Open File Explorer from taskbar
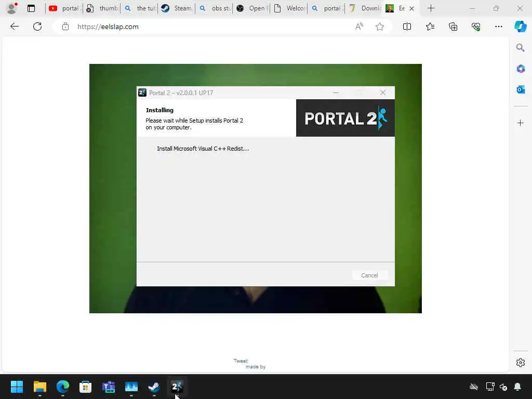 click(39, 387)
